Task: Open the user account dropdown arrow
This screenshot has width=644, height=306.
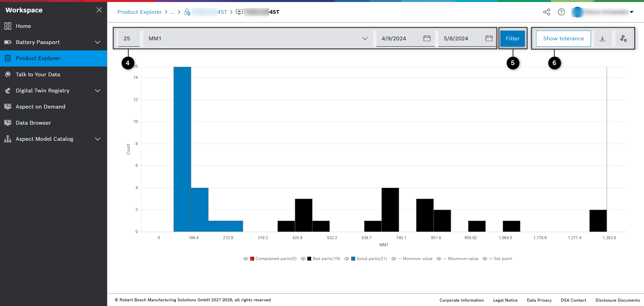Action: [632, 12]
